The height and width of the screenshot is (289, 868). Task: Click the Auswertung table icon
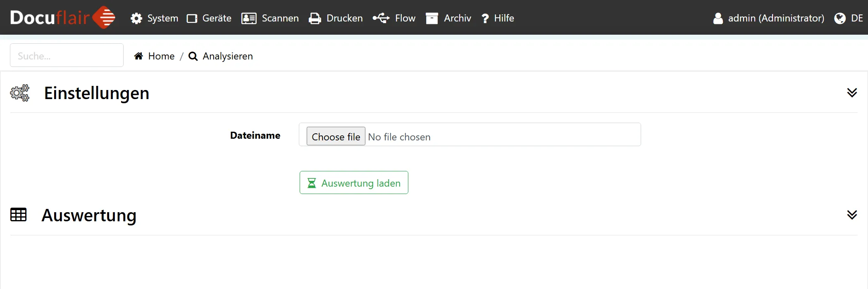click(x=18, y=215)
